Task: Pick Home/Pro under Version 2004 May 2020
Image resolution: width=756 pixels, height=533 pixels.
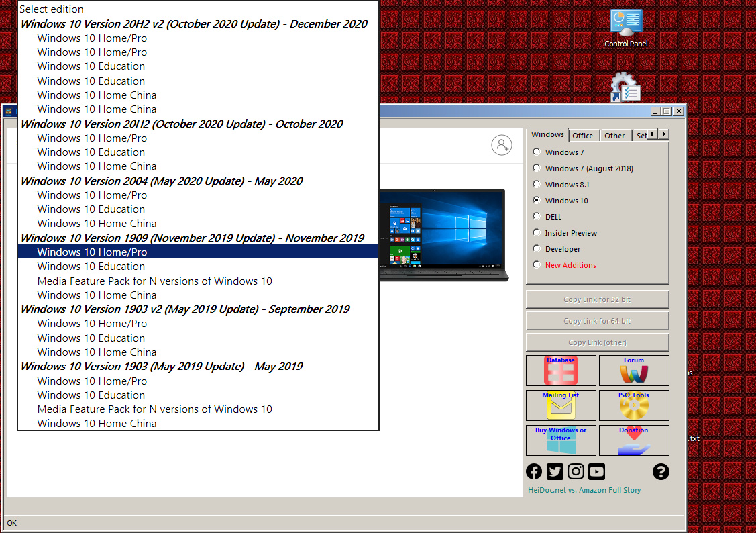Action: pyautogui.click(x=198, y=195)
